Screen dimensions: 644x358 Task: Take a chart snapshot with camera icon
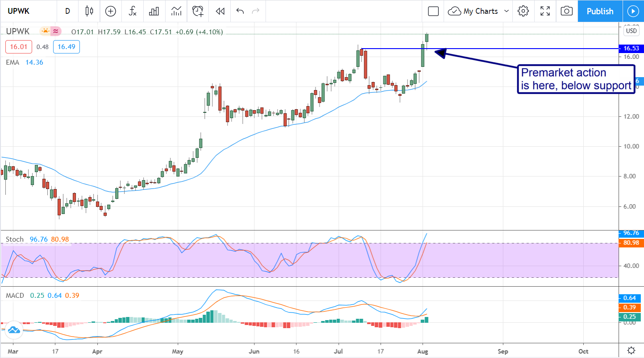click(566, 11)
